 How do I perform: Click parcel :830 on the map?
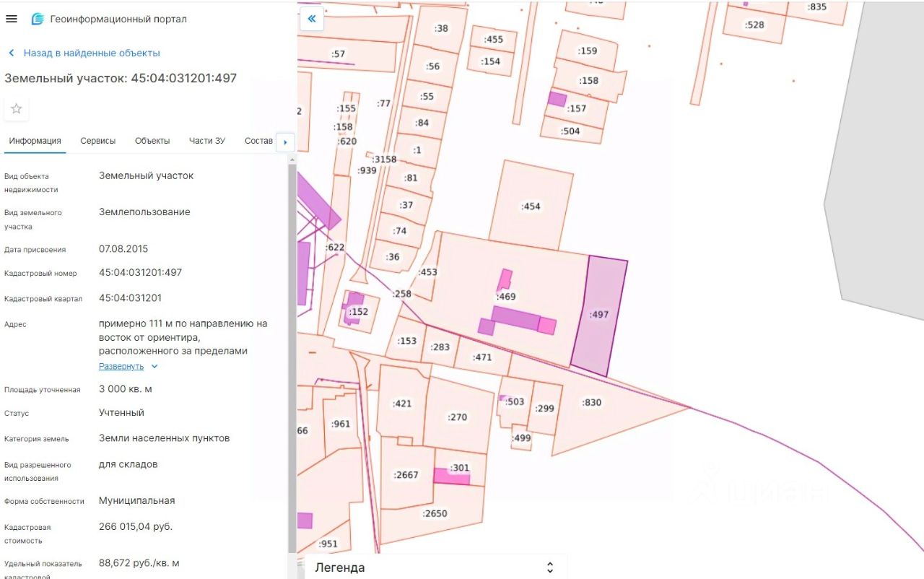tap(591, 402)
